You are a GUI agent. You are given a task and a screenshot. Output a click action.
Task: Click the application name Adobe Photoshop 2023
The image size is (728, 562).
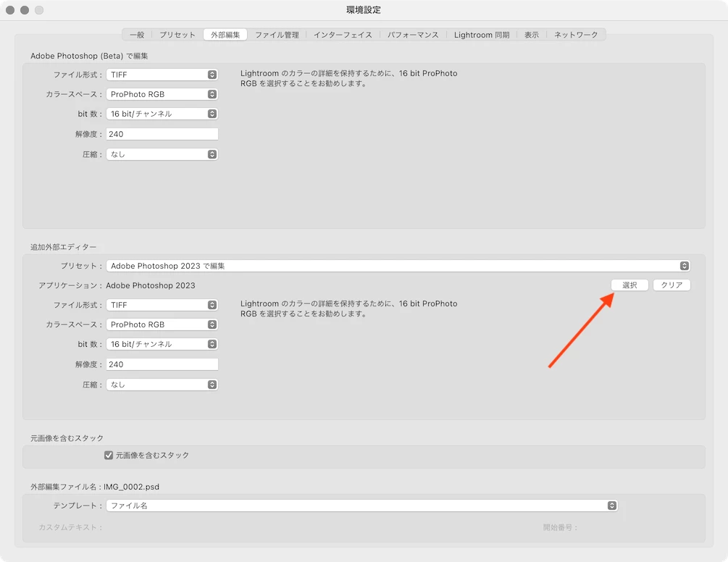151,285
